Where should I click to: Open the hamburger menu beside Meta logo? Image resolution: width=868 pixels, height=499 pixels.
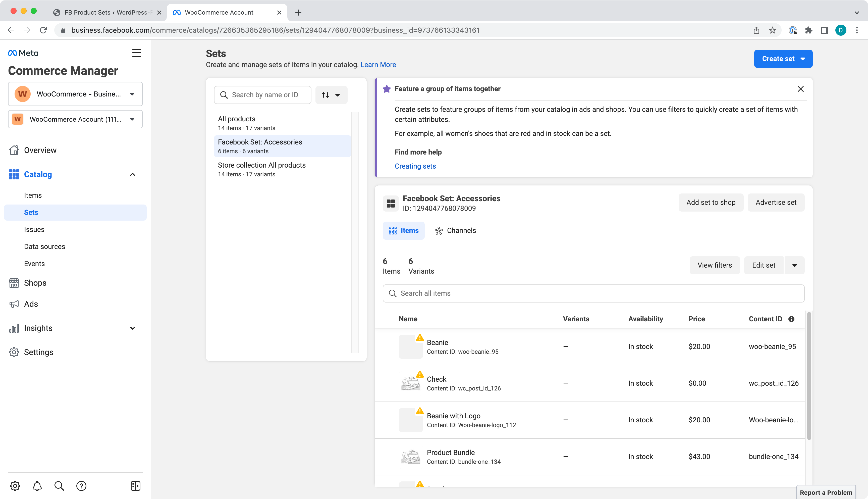(x=136, y=53)
